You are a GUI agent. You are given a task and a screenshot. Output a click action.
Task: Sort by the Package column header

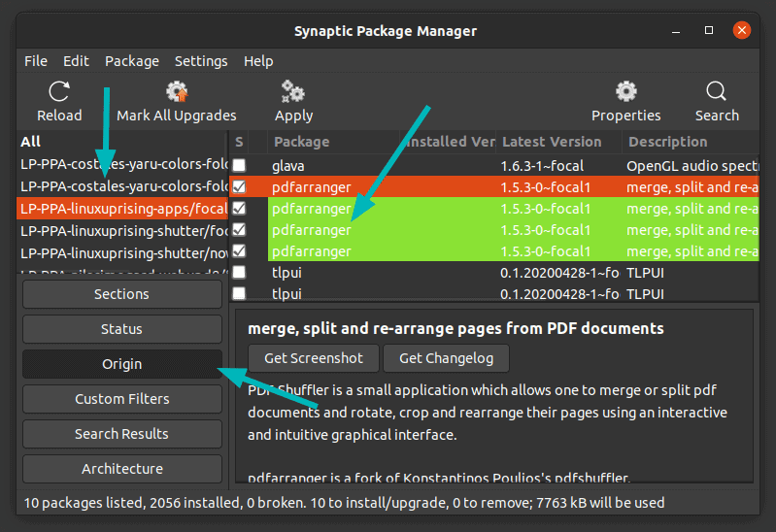pyautogui.click(x=302, y=142)
